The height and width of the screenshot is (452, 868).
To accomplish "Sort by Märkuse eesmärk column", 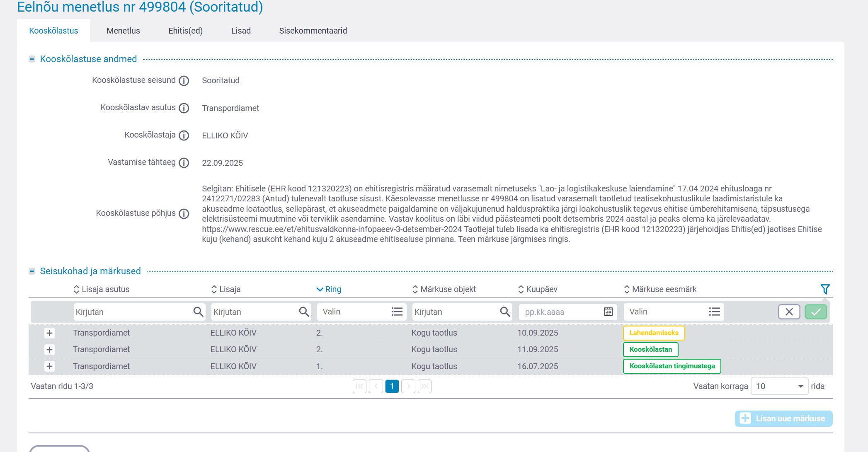I will point(660,289).
